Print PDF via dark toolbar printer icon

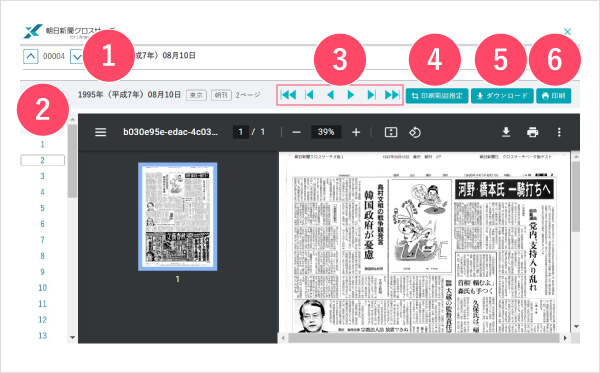pyautogui.click(x=532, y=132)
